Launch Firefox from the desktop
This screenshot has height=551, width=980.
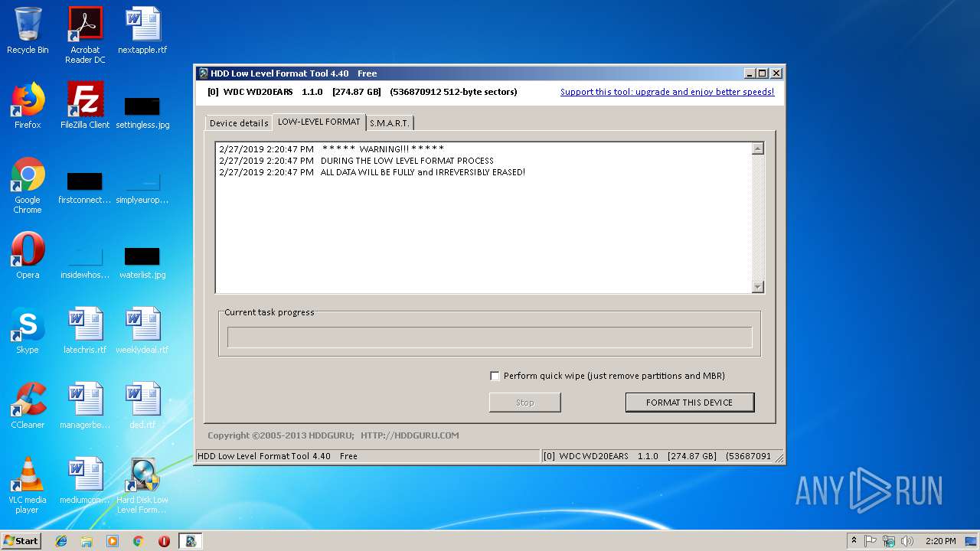click(28, 106)
